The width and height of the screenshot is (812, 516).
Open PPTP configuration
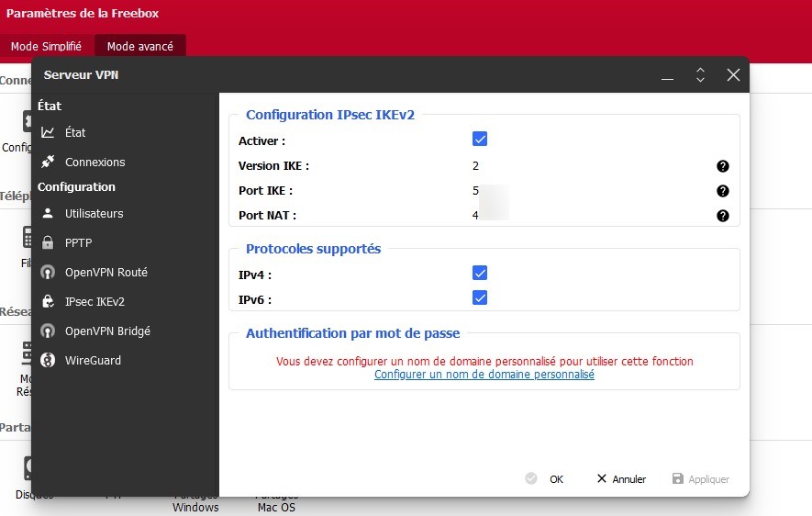coord(125,243)
